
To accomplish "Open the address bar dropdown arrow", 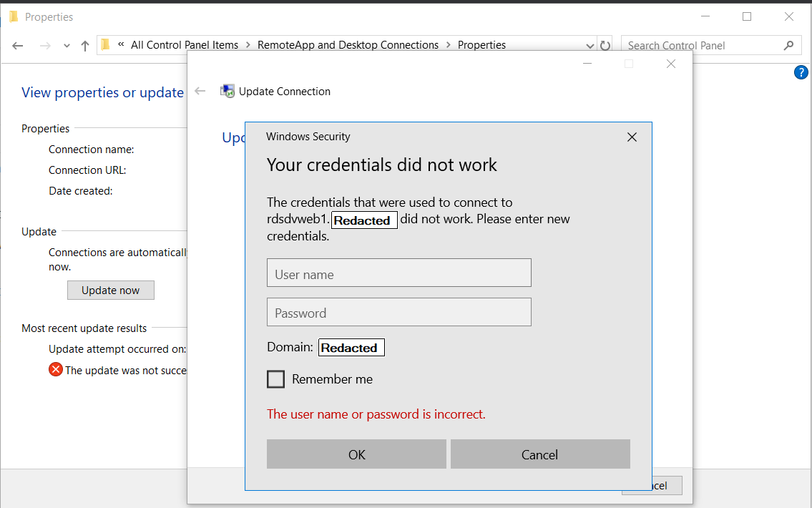I will (590, 44).
